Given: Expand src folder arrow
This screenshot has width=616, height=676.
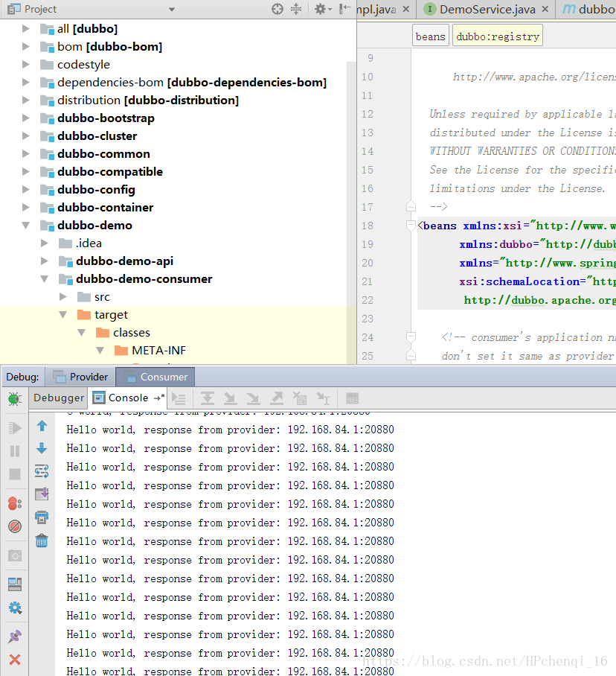Looking at the screenshot, I should (63, 296).
